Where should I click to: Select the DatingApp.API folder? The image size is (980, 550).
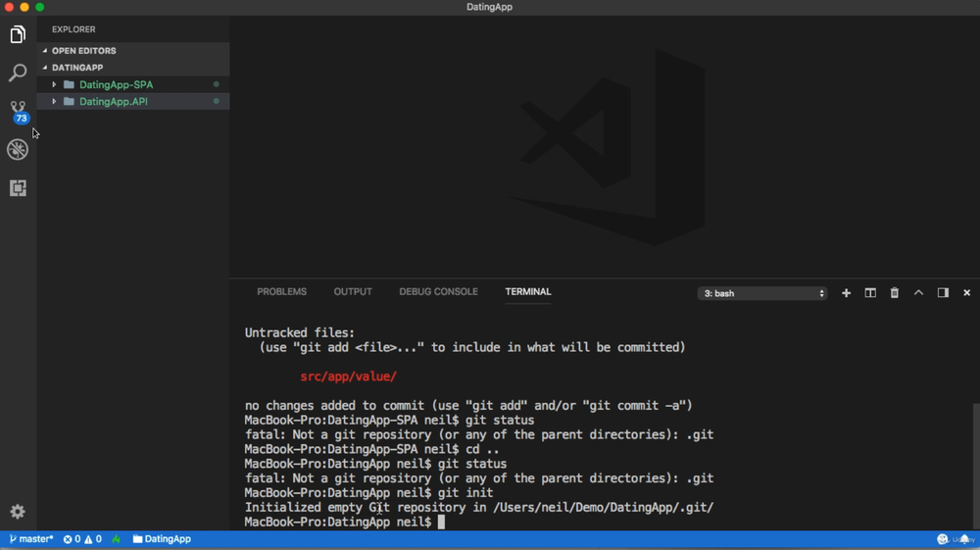133,101
